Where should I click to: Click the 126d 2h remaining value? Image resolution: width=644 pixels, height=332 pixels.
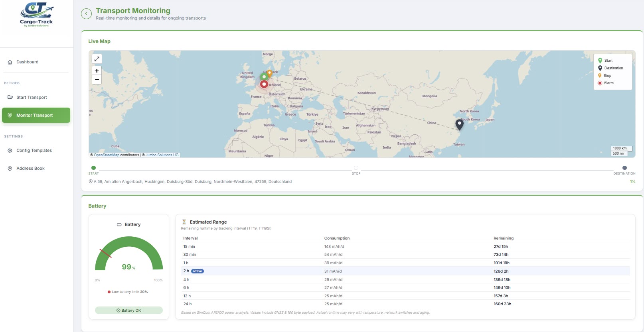pyautogui.click(x=501, y=271)
